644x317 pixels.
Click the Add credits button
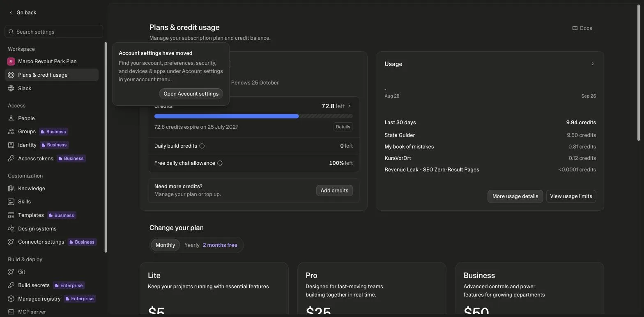[x=334, y=191]
